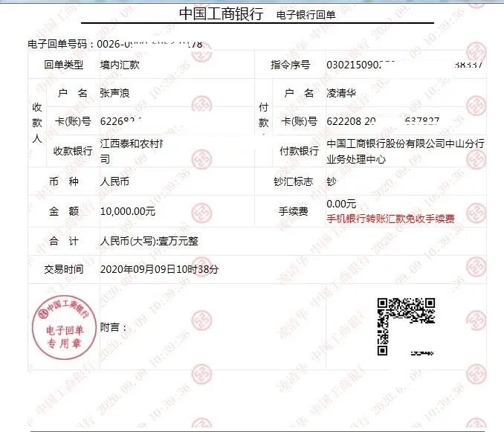Click the payee bank 江西泰和农村

click(131, 144)
